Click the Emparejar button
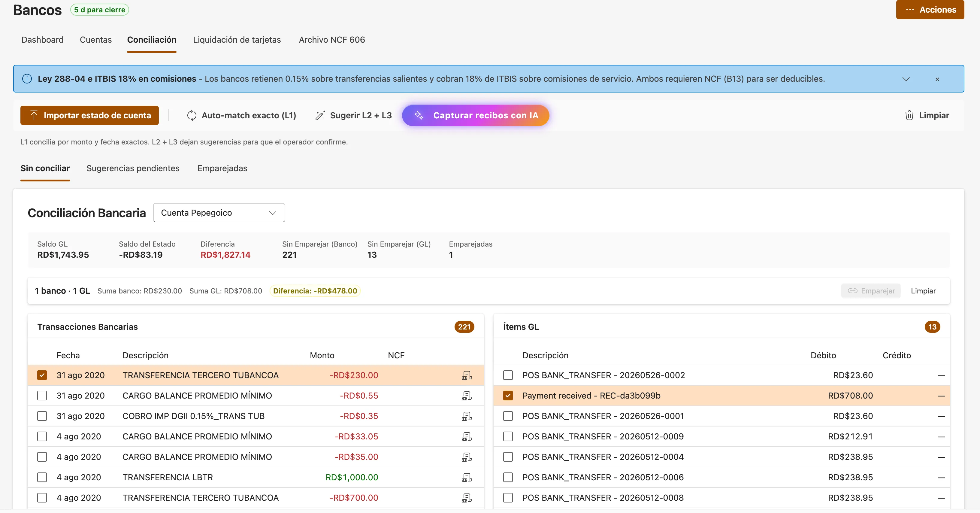The width and height of the screenshot is (980, 513). point(871,291)
